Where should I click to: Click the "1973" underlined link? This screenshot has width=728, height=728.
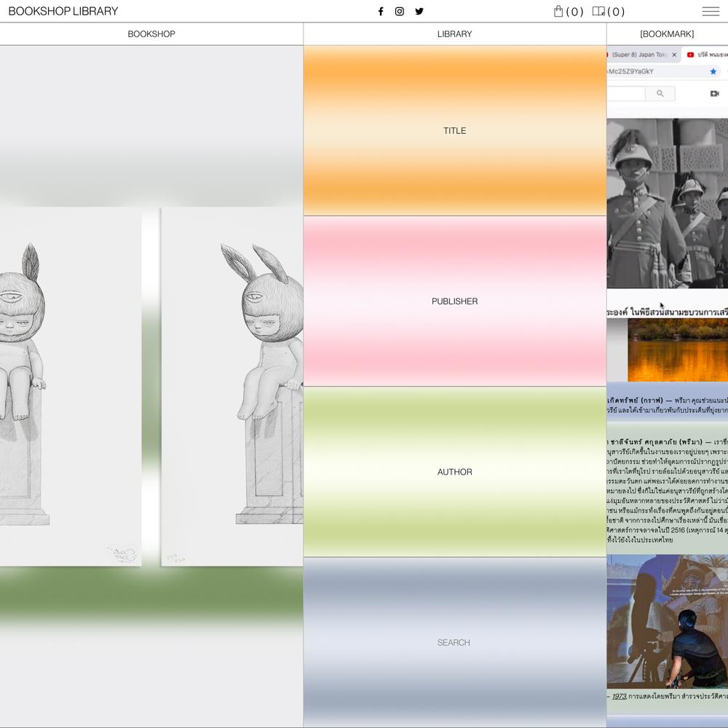coord(620,696)
